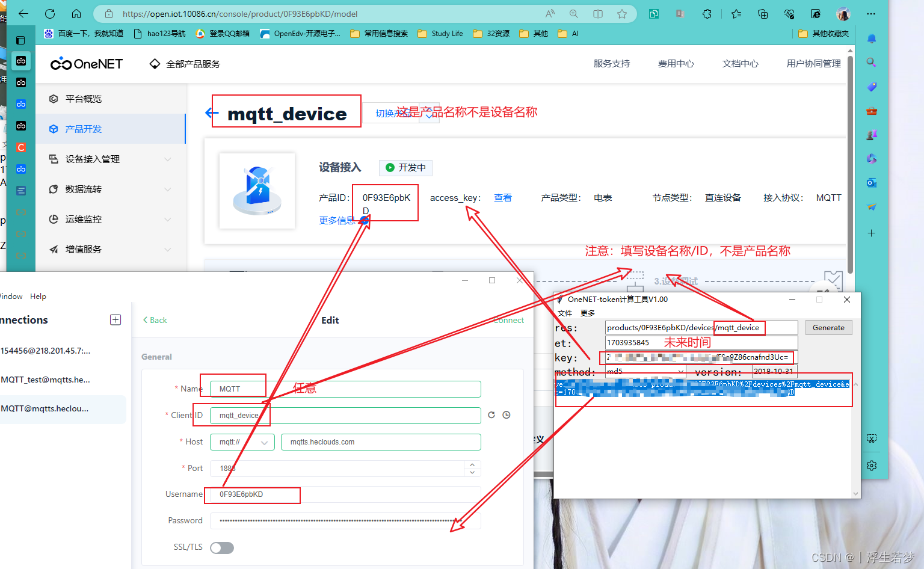
Task: Open the mqtt:// protocol dropdown
Action: [242, 442]
